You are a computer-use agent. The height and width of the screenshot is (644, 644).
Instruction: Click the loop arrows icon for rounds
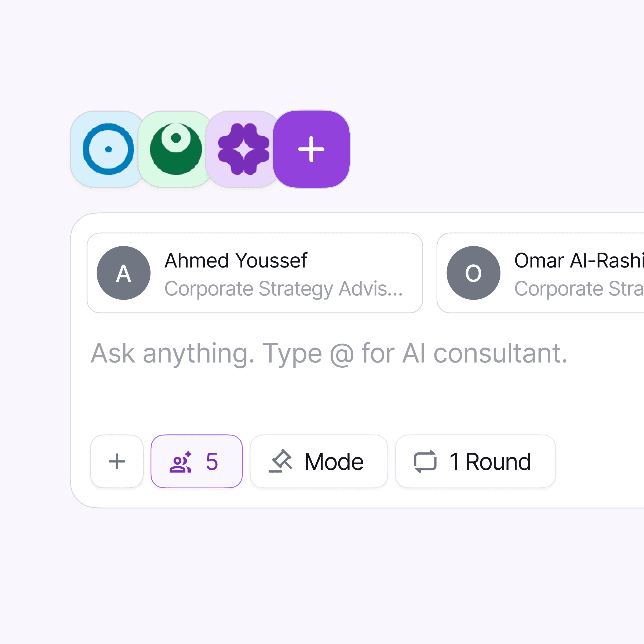coord(425,461)
